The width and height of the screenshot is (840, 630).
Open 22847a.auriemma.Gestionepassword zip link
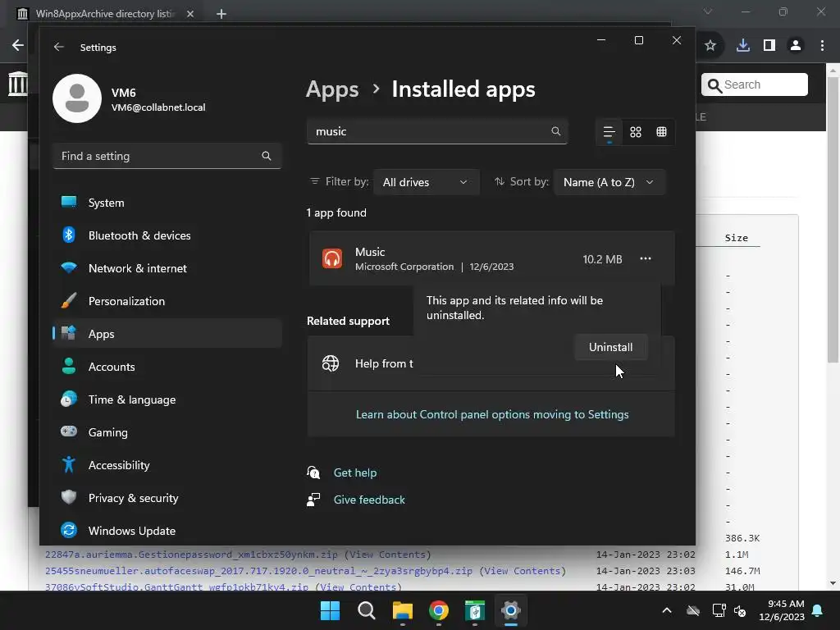(x=191, y=555)
